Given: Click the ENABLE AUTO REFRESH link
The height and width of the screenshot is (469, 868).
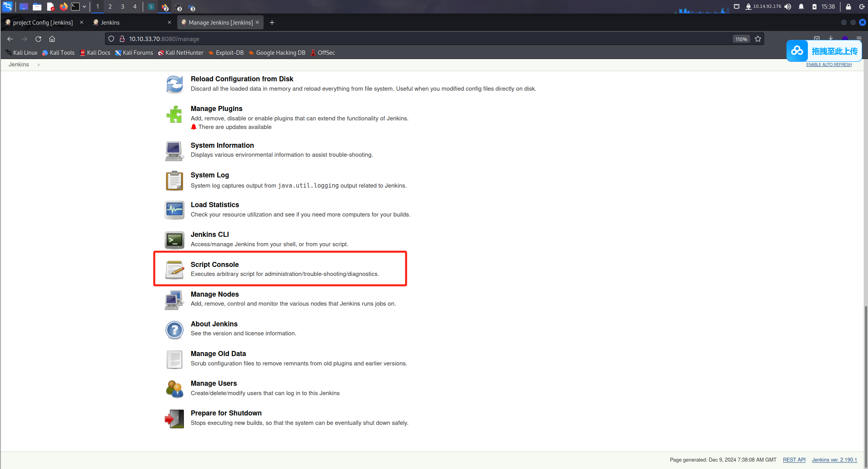Looking at the screenshot, I should [829, 64].
